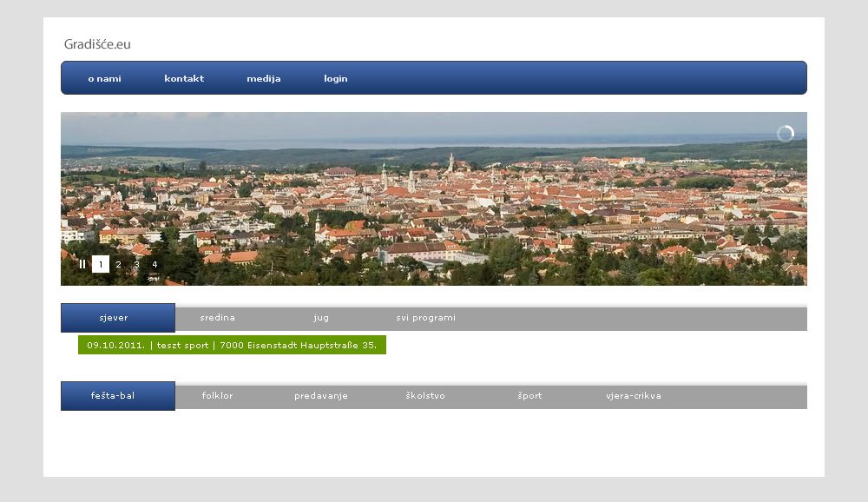Switch to the 'folklor' category tab
Image resolution: width=868 pixels, height=502 pixels.
click(x=218, y=396)
